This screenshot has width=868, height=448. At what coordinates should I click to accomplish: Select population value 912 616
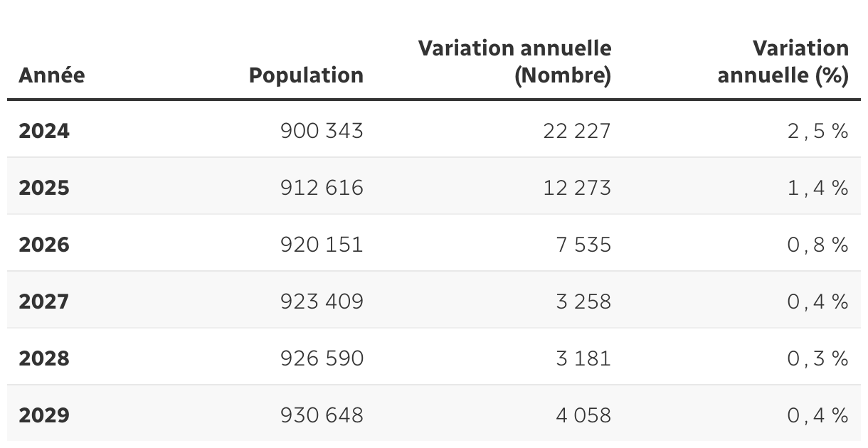[322, 188]
